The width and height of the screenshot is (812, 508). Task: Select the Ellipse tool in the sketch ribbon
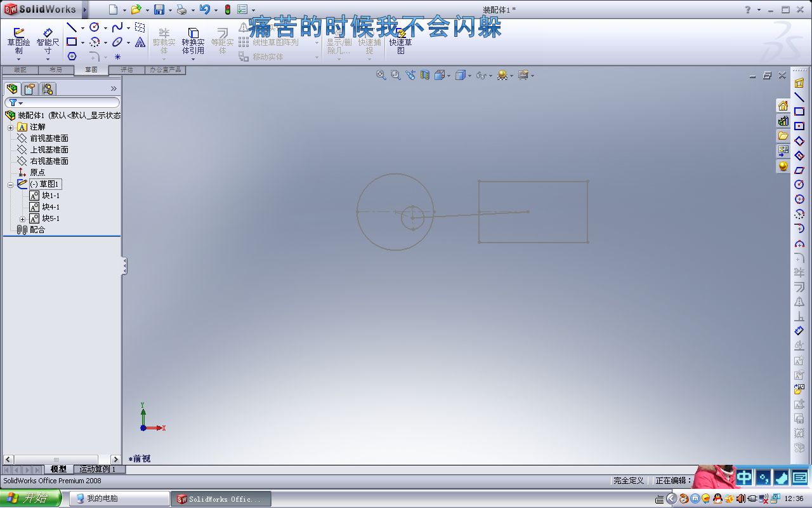(117, 43)
